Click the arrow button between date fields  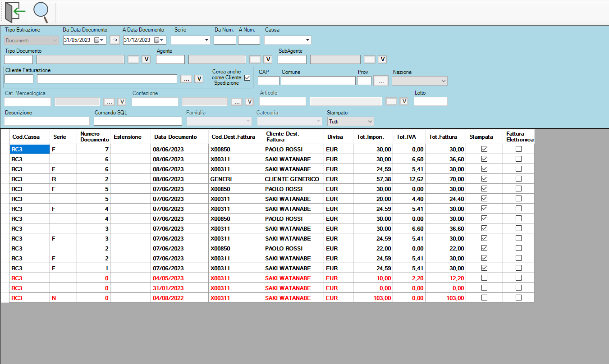click(x=114, y=40)
